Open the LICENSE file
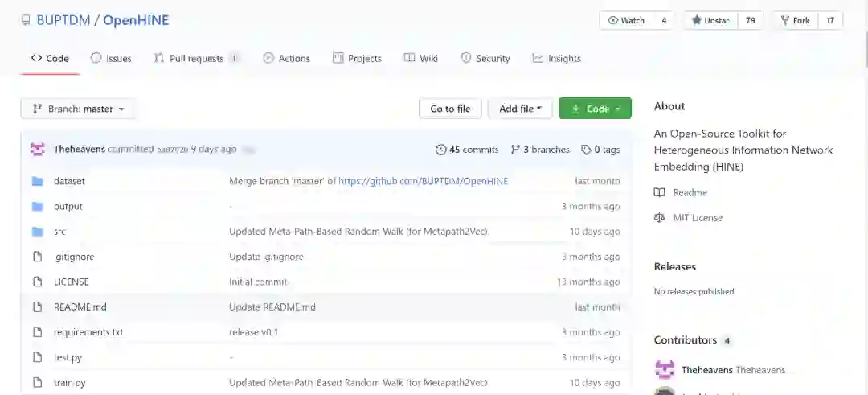The width and height of the screenshot is (868, 395). click(72, 282)
